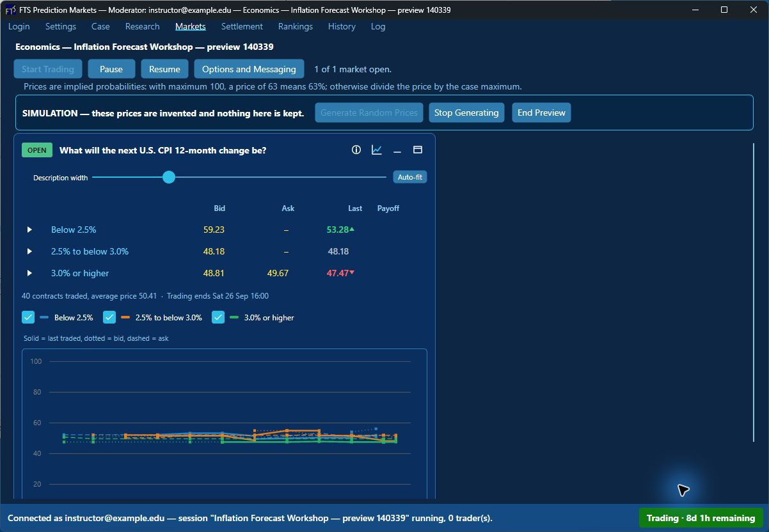Switch to the Settings tab
The image size is (769, 532).
[x=61, y=26]
